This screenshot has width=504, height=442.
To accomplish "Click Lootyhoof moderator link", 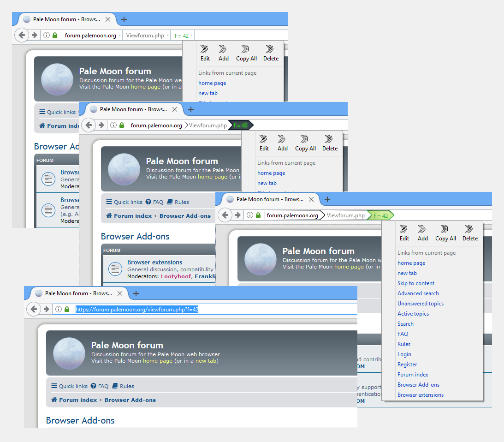I will click(x=176, y=276).
